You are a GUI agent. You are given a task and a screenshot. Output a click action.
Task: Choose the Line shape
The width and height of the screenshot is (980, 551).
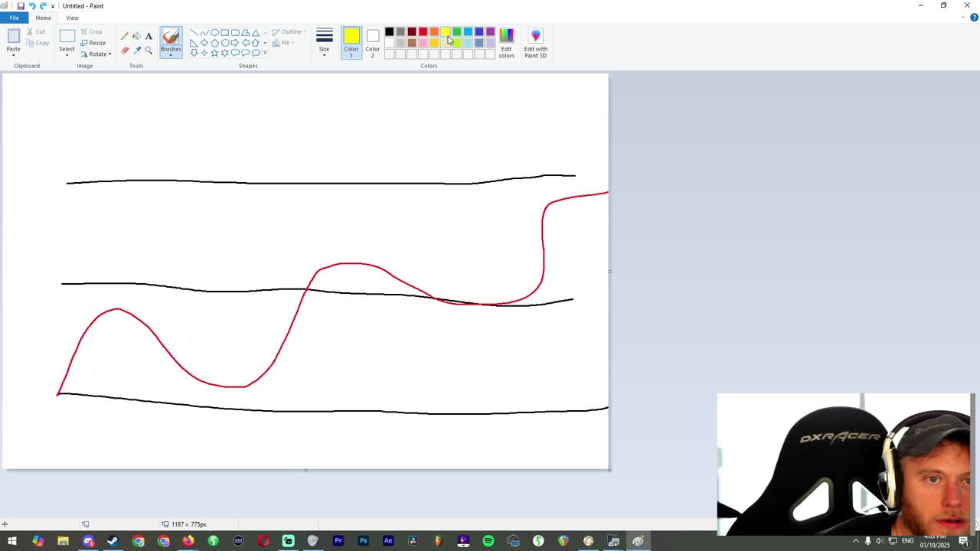tap(194, 33)
